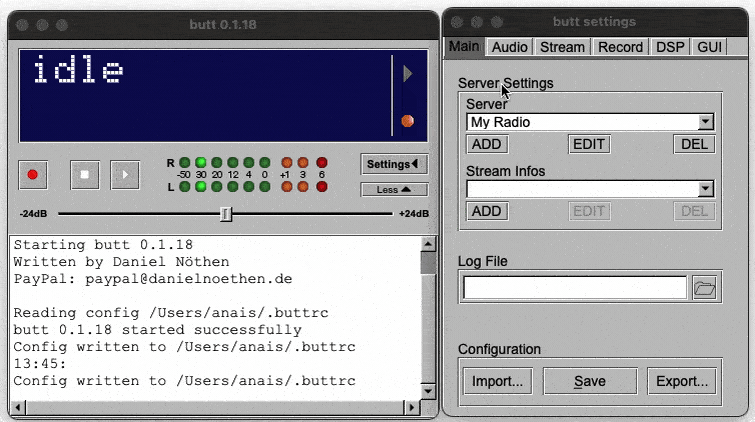Click the orange indicator dot in display
This screenshot has width=755, height=422.
point(407,121)
